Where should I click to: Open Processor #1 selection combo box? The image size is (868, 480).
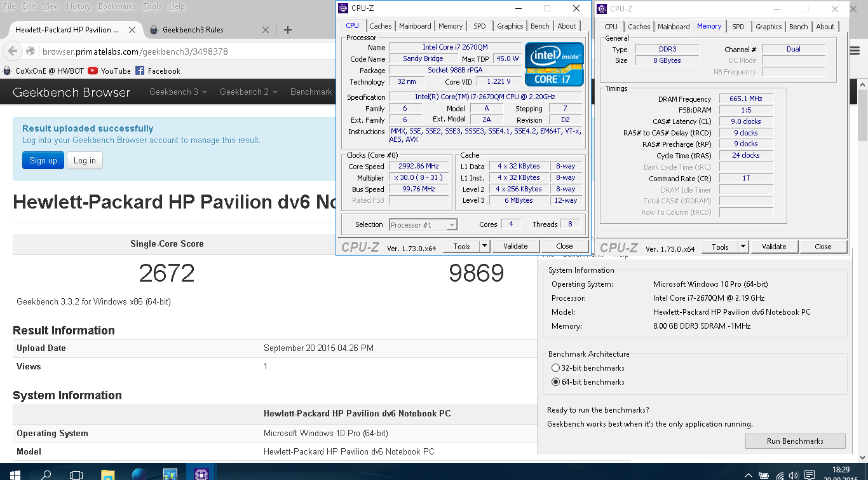423,224
